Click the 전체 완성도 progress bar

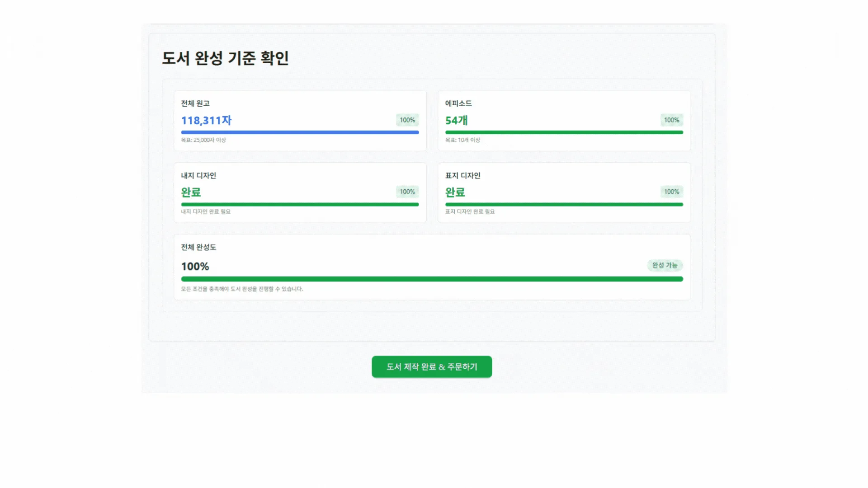(432, 279)
